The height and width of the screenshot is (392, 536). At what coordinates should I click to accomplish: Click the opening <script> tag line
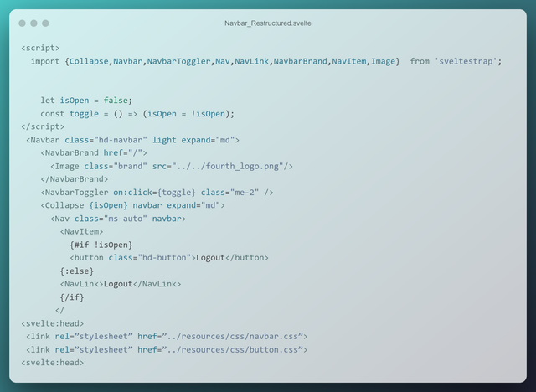[40, 49]
